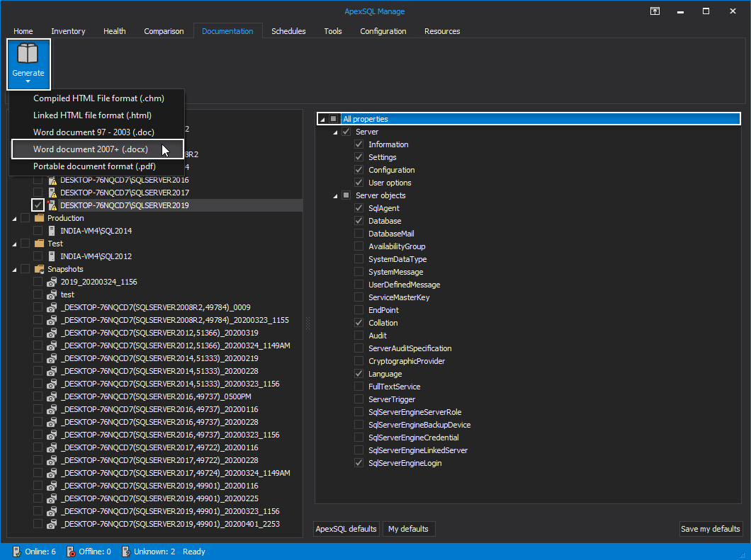Image resolution: width=751 pixels, height=560 pixels.
Task: Click the Save my defaults button
Action: tap(711, 529)
